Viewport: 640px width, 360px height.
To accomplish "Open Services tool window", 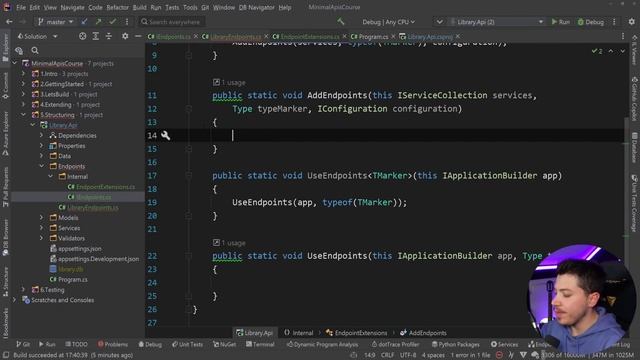I will (x=504, y=344).
